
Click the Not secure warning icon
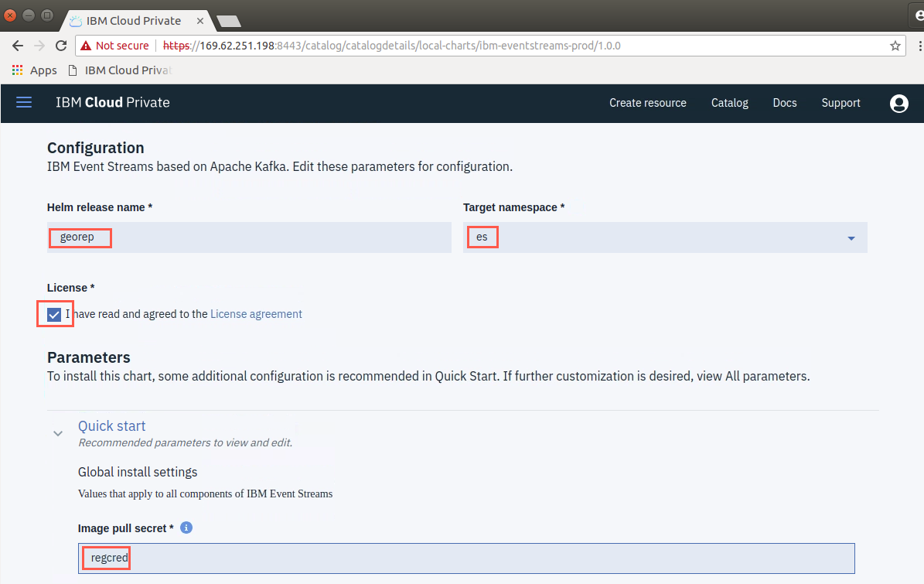pyautogui.click(x=86, y=46)
